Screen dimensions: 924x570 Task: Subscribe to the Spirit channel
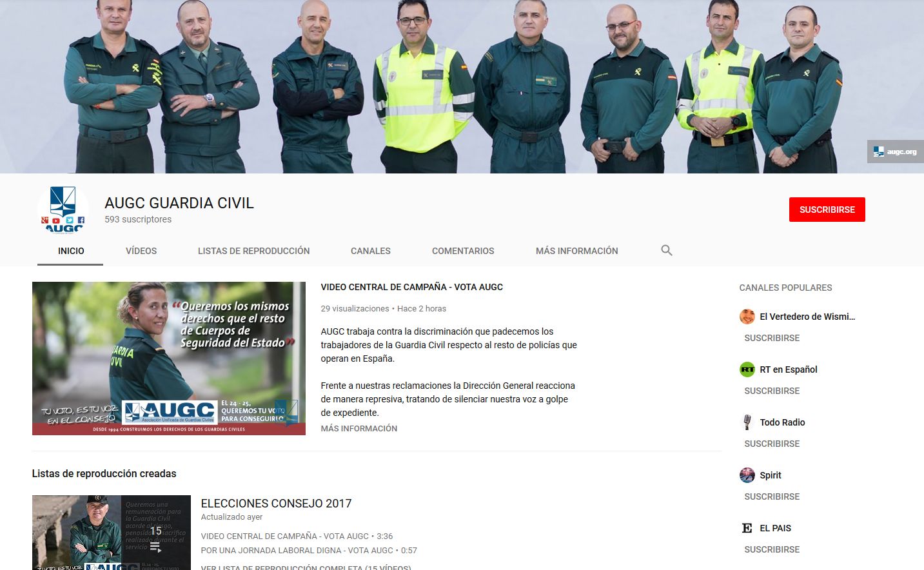(x=771, y=496)
